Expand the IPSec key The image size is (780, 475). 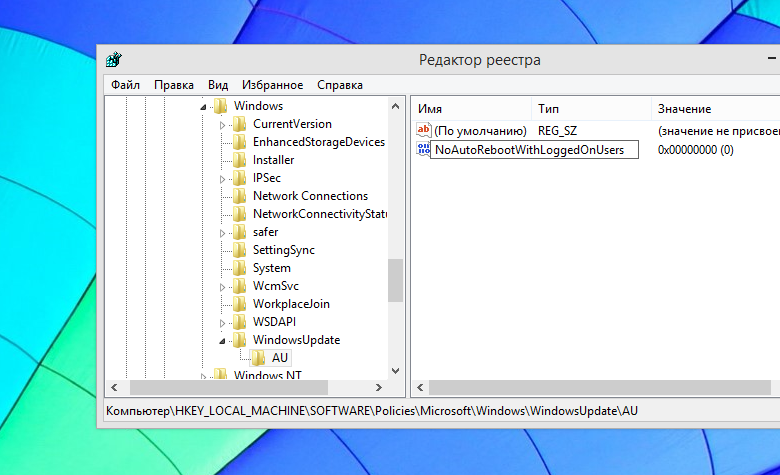click(222, 179)
